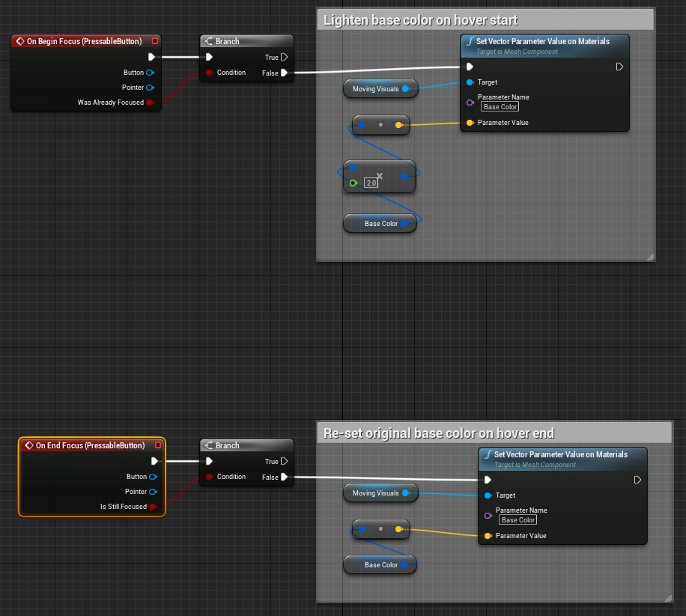Click the 2.0 multiplier value field
Screen dimensions: 686x616
coord(371,183)
